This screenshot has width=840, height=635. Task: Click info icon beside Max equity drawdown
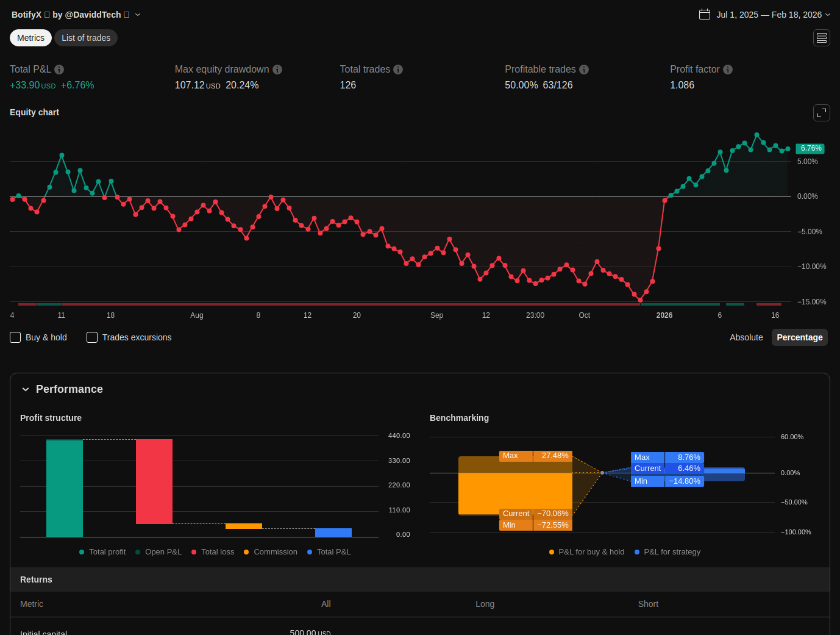[277, 70]
